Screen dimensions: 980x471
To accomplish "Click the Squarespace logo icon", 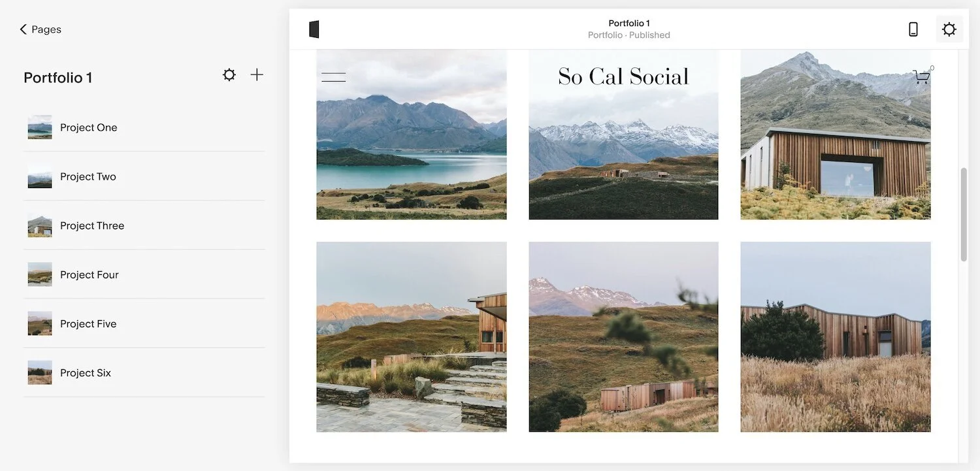I will point(314,29).
